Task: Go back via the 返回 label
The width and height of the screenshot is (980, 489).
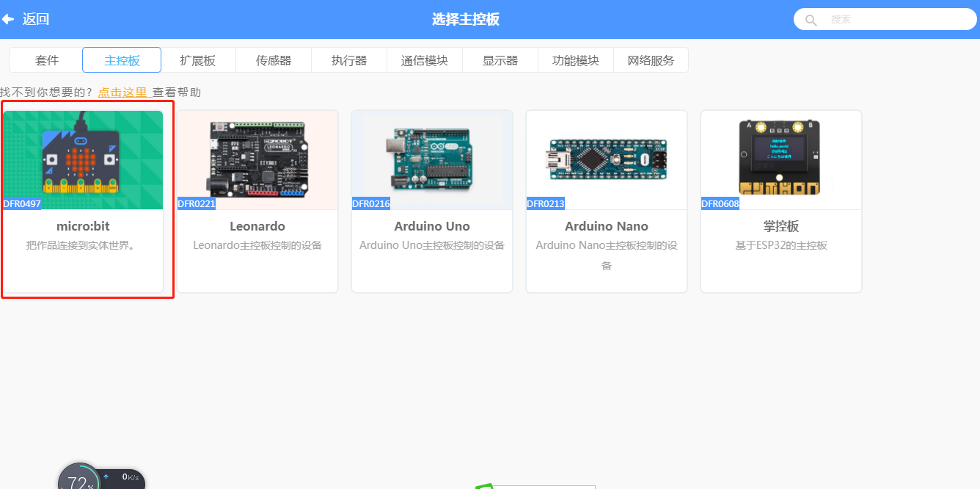Action: (36, 19)
